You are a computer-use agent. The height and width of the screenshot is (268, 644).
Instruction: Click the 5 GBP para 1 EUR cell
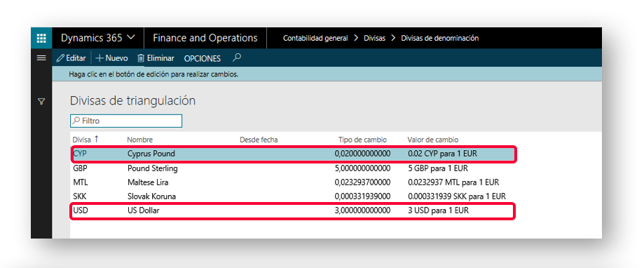pyautogui.click(x=438, y=168)
